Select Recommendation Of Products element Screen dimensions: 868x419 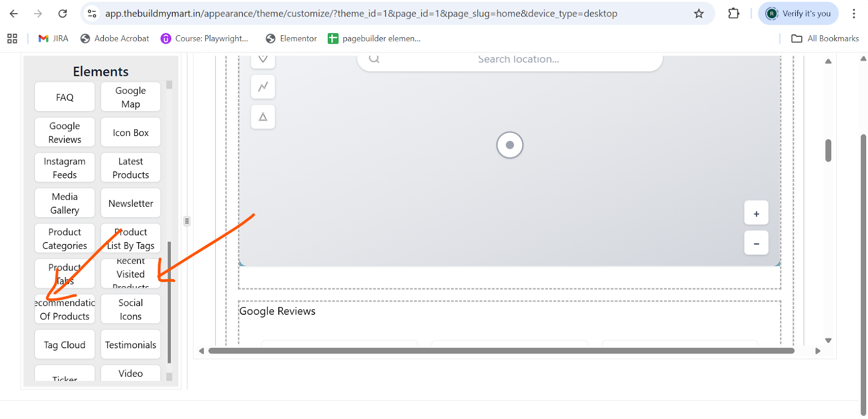pyautogui.click(x=65, y=309)
